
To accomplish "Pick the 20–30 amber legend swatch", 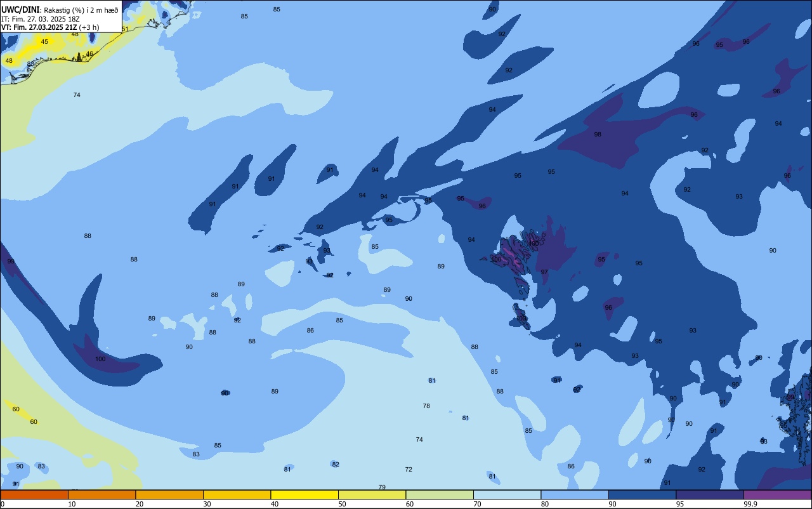I will (169, 494).
